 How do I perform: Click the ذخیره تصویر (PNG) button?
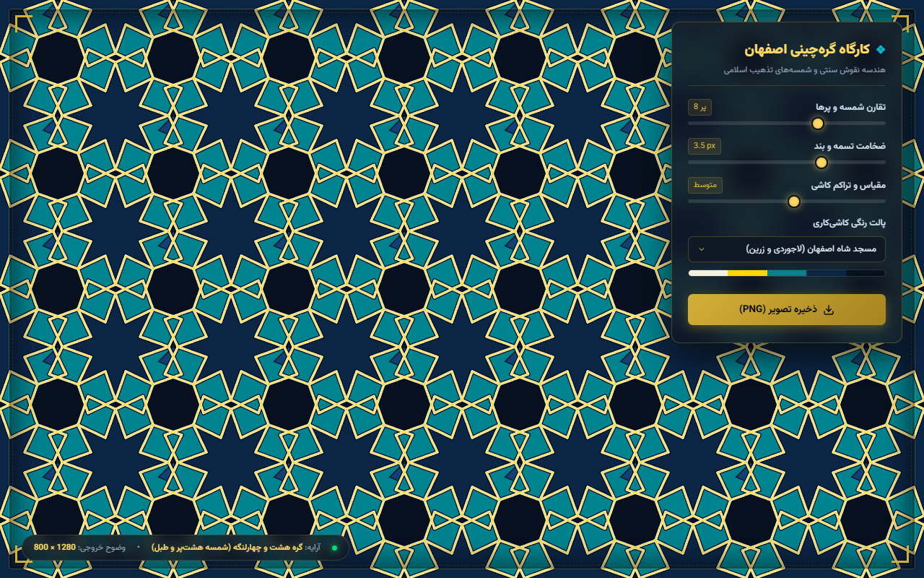click(787, 309)
